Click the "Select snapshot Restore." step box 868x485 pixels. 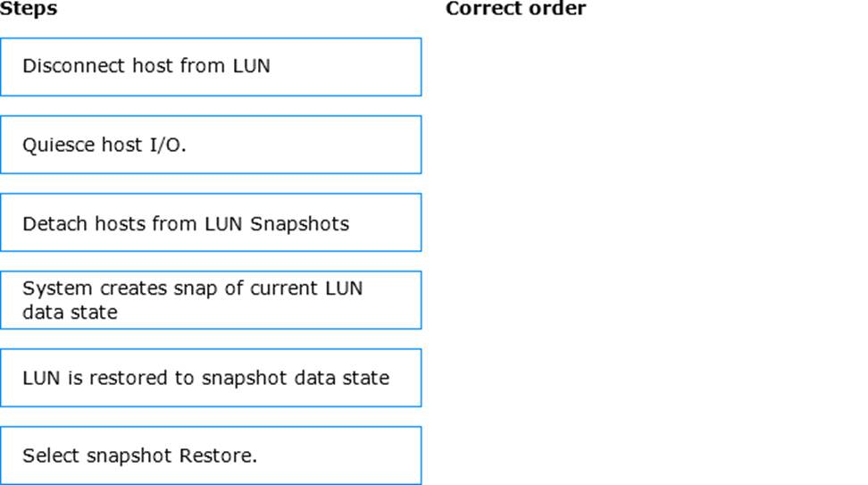[x=211, y=456]
